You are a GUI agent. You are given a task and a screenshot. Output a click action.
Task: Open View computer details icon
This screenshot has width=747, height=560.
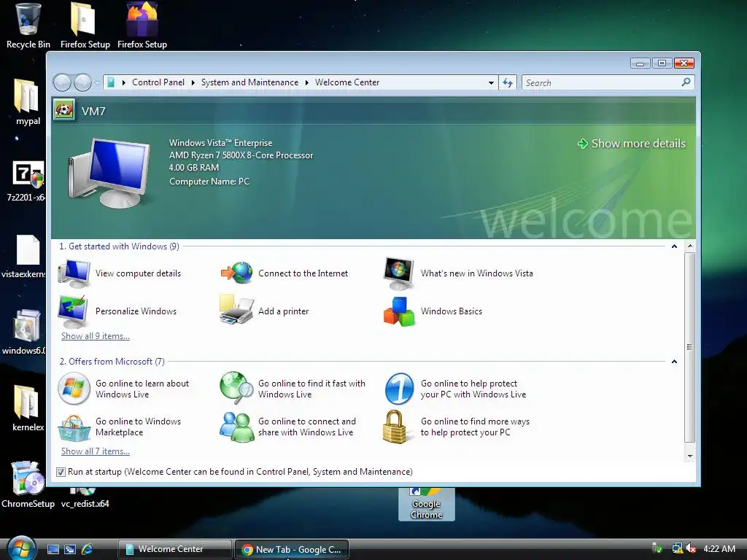(74, 273)
